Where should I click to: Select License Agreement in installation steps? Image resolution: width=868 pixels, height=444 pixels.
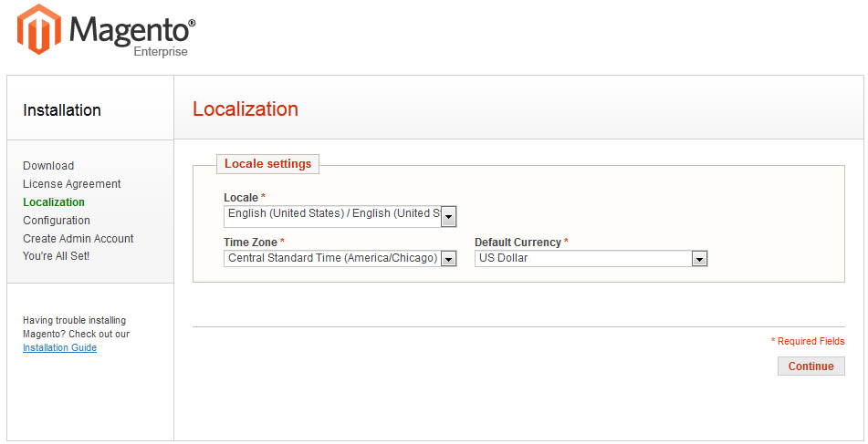tap(72, 184)
